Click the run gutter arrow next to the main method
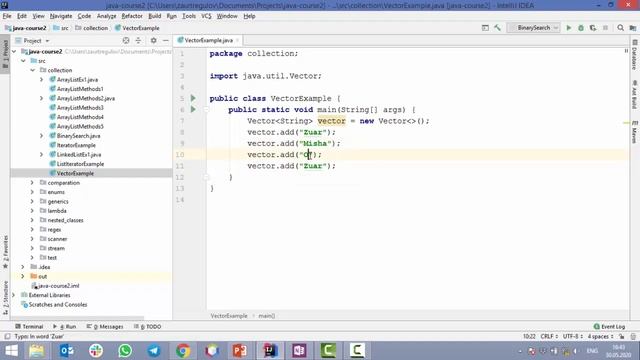 pos(193,109)
